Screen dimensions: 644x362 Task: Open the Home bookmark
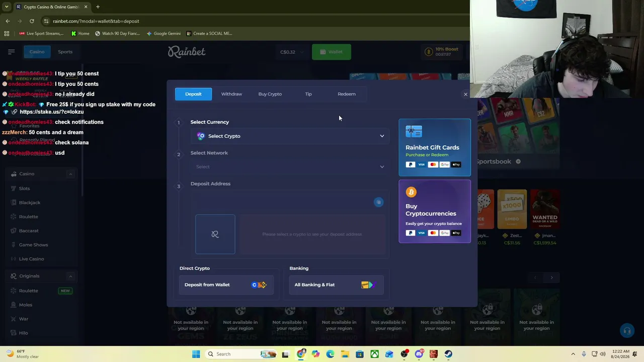(80, 34)
